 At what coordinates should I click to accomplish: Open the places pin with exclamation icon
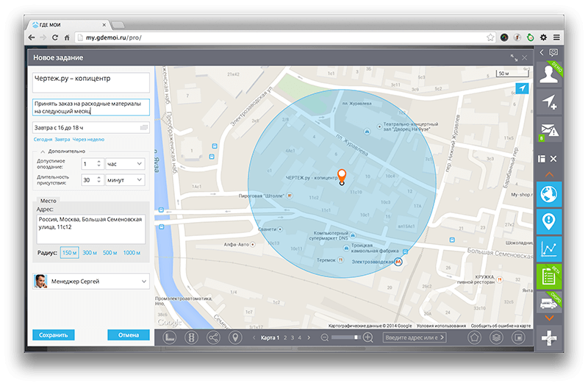[x=548, y=221]
